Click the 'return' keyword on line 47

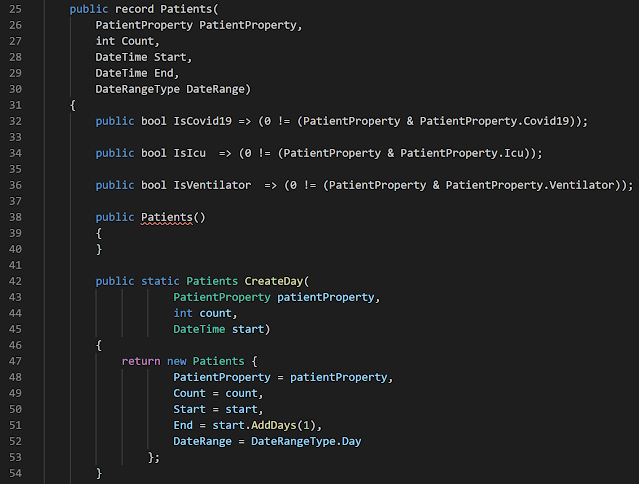tap(141, 361)
